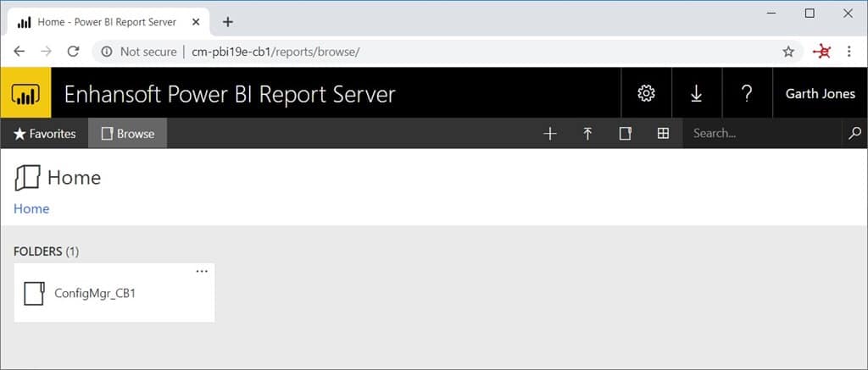Image resolution: width=868 pixels, height=370 pixels.
Task: Open a new browser tab
Action: [x=227, y=22]
